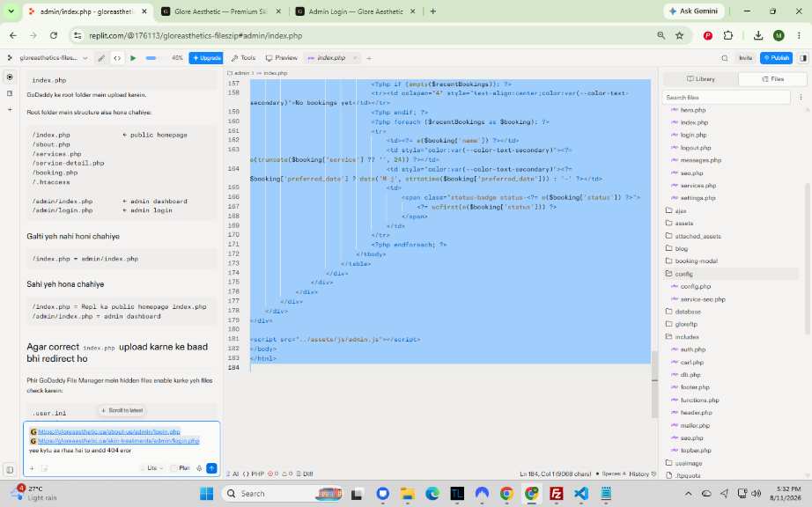
Task: Open the search magnifier icon near Invite
Action: click(x=725, y=58)
